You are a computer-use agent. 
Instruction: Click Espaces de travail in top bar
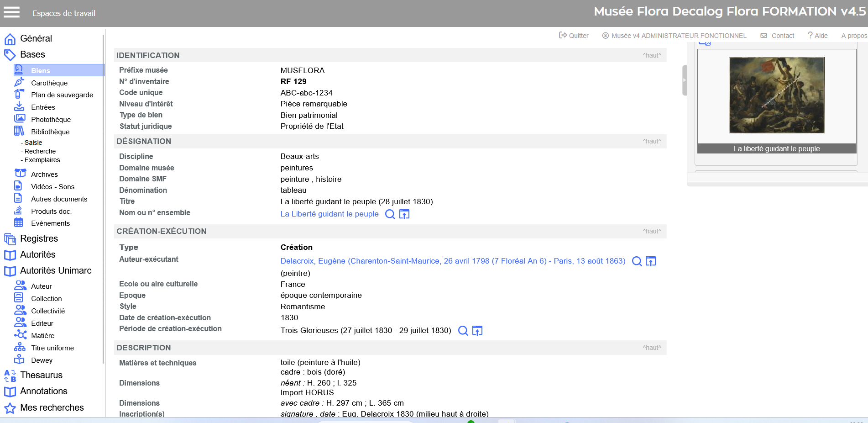coord(64,13)
